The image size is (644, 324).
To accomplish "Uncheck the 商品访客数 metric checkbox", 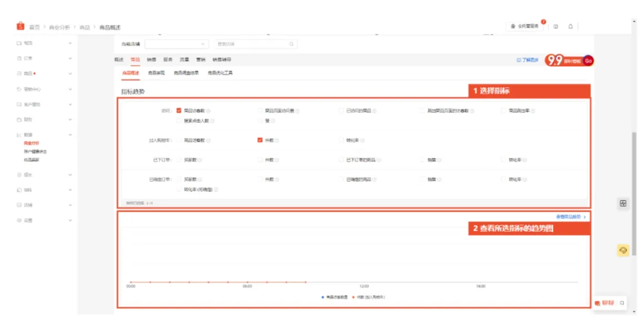I will click(x=178, y=109).
